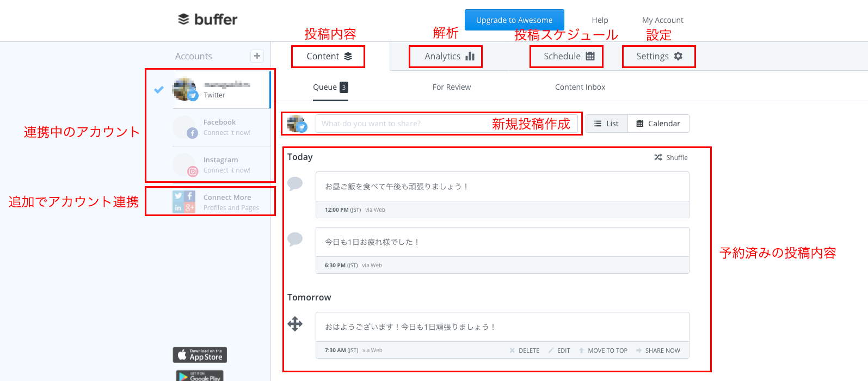Click the Shuffle arrows icon

tap(658, 157)
